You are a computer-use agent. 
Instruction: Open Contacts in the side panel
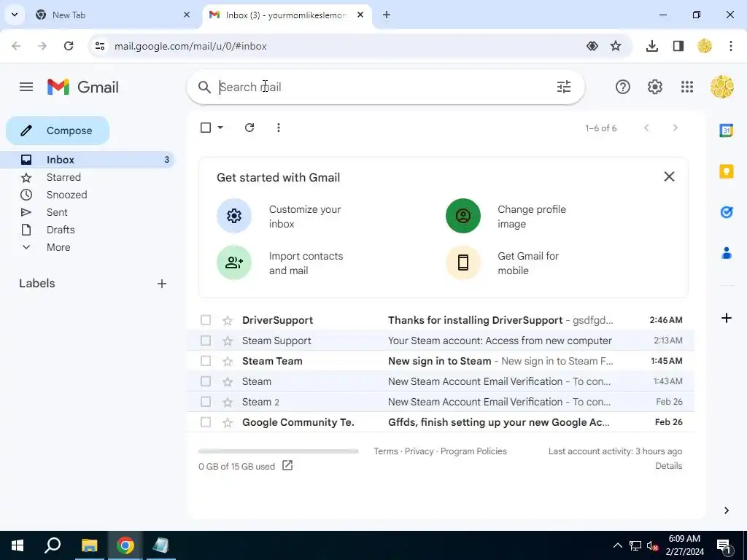(726, 253)
